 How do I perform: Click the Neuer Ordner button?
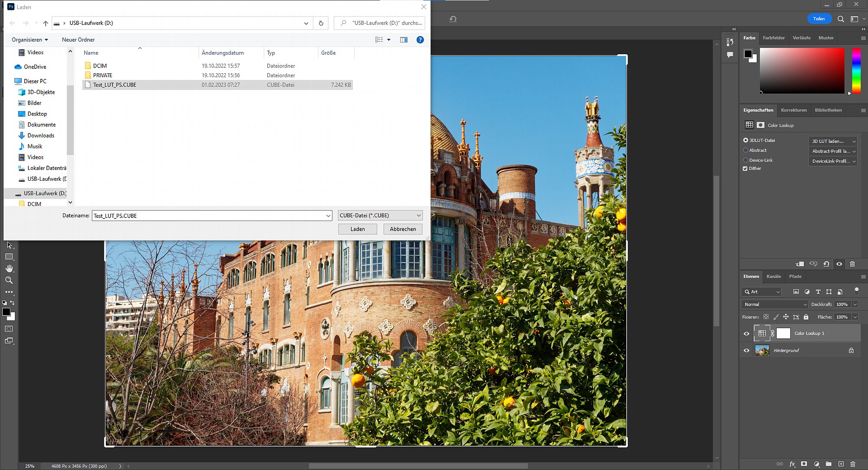[x=78, y=40]
